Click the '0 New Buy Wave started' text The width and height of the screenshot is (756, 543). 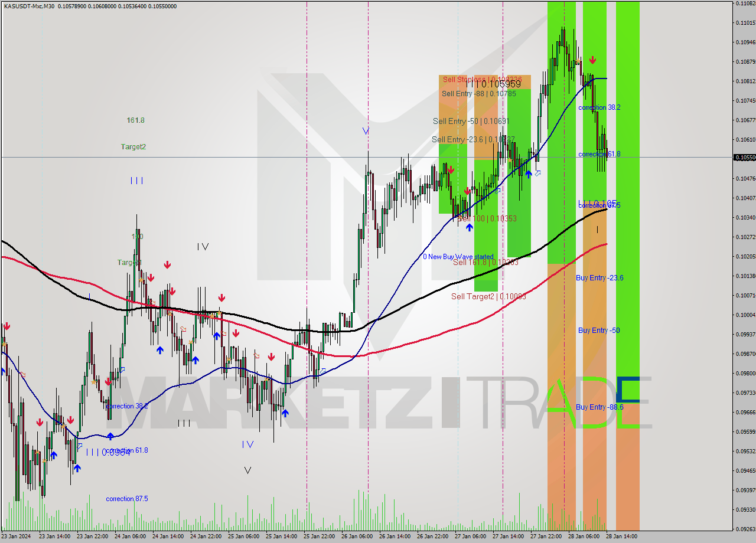(x=458, y=257)
